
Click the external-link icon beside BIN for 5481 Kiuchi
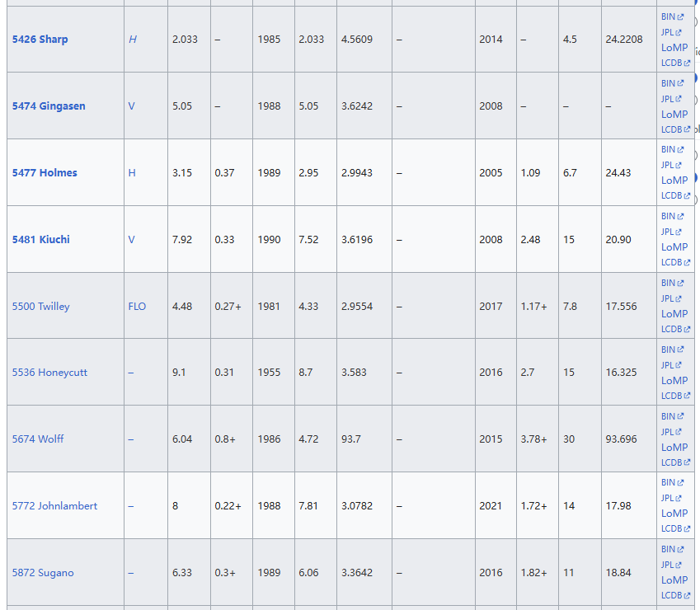click(x=680, y=217)
